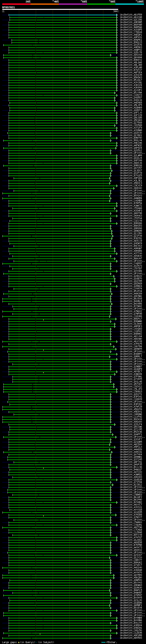
Task: Select subject UniRef100_A9S0S9
Action: click(131, 55)
